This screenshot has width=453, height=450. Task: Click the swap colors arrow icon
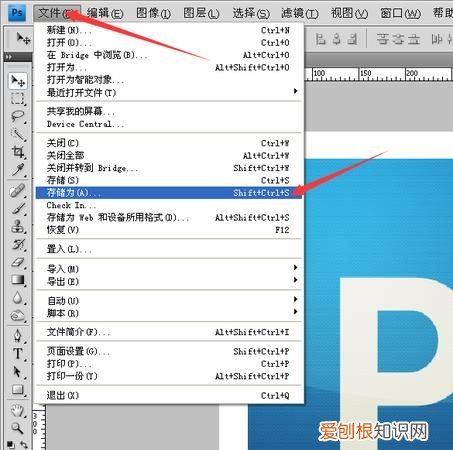(x=24, y=445)
